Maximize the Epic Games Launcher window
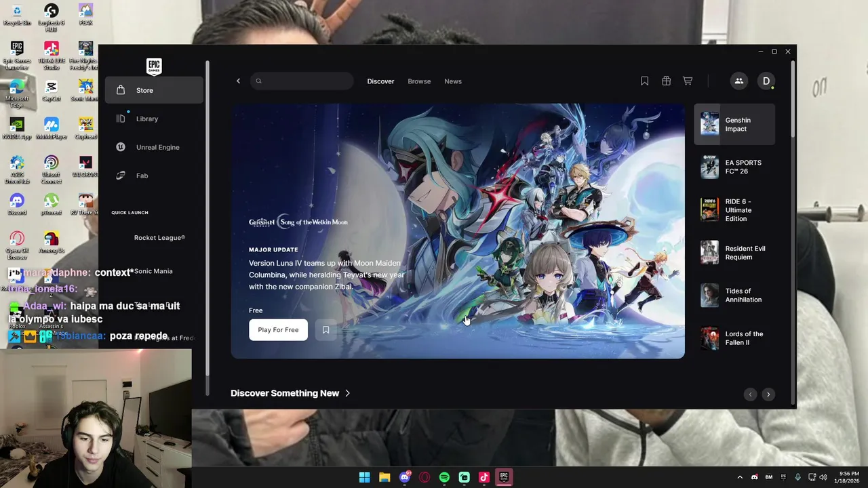Image resolution: width=868 pixels, height=488 pixels. pos(774,52)
